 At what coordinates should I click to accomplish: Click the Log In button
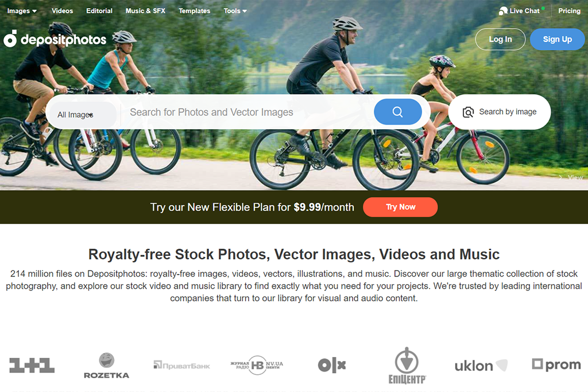point(500,40)
